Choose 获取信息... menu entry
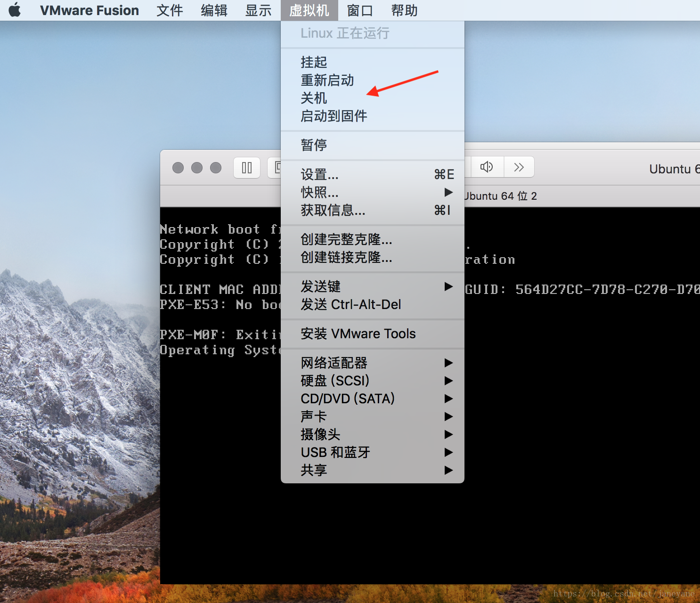 372,210
